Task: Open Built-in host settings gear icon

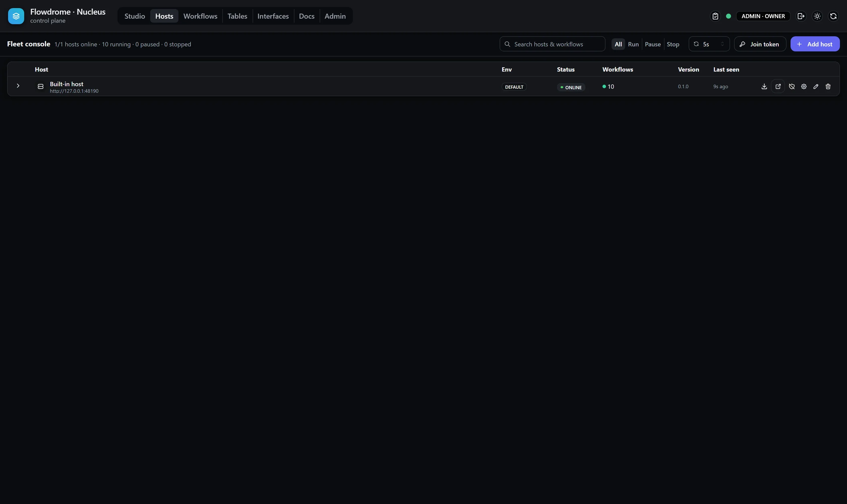Action: [x=804, y=86]
